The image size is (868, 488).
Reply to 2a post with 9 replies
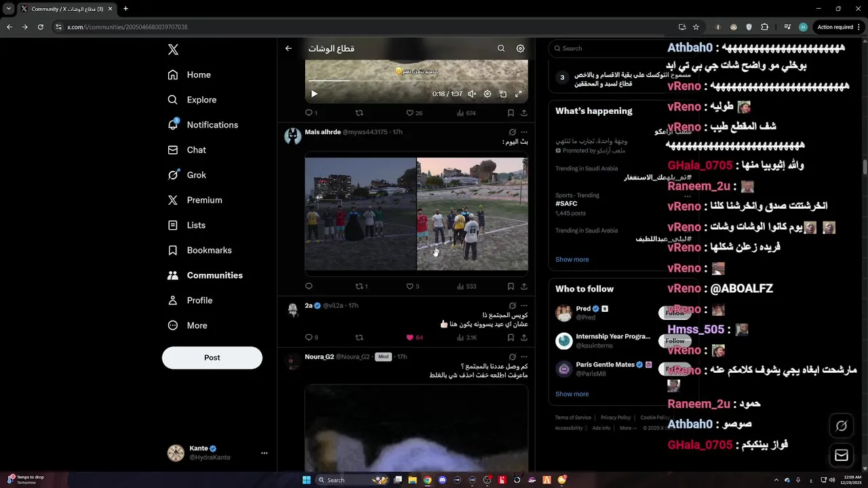click(x=311, y=338)
